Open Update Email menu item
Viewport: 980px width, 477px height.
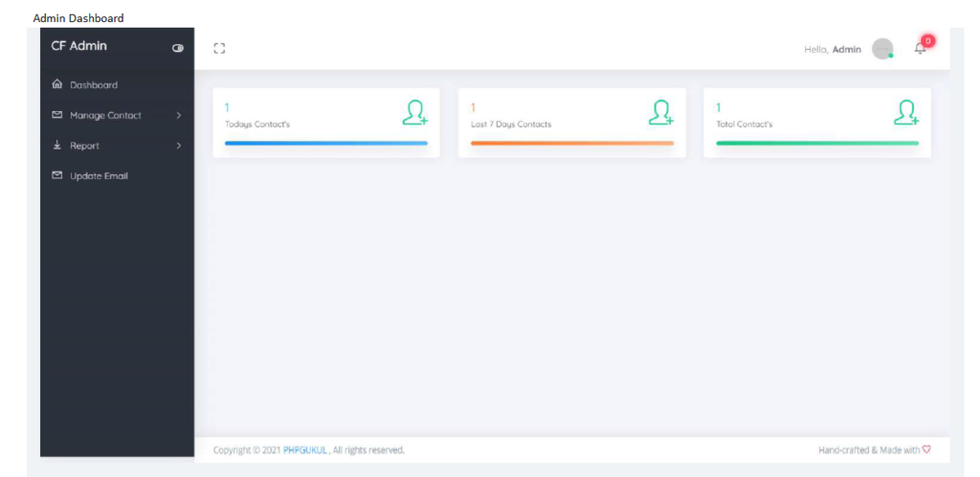(99, 176)
